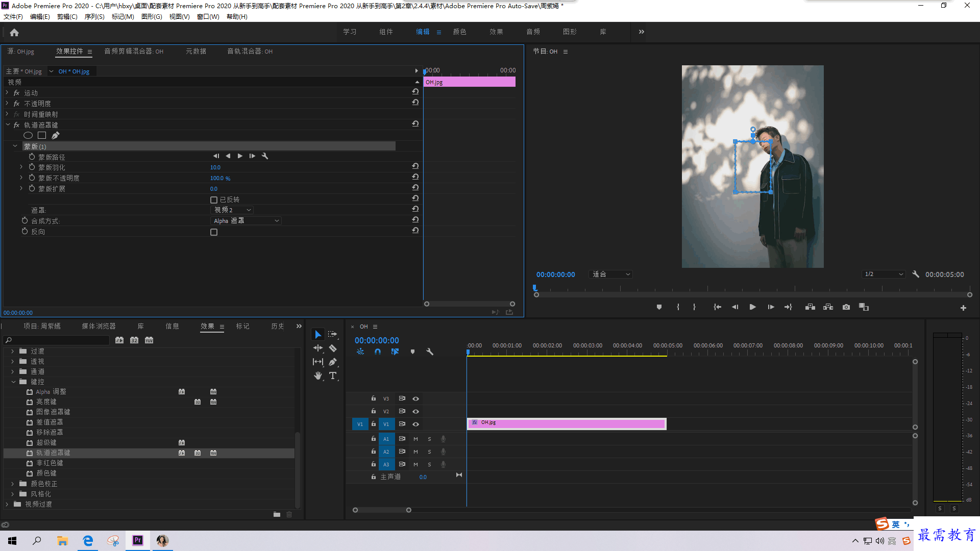Select OH.jpg clip on track V1
The image size is (980, 551).
(x=567, y=423)
